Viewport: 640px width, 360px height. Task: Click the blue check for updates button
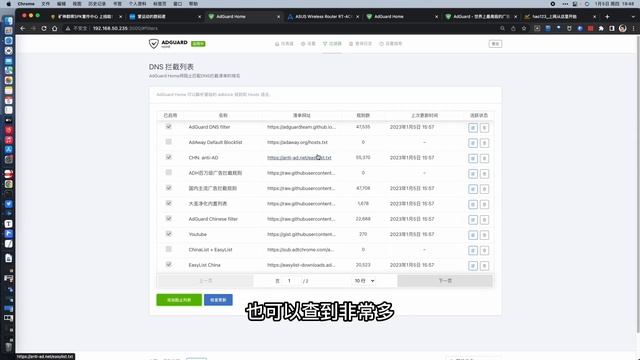tap(218, 300)
